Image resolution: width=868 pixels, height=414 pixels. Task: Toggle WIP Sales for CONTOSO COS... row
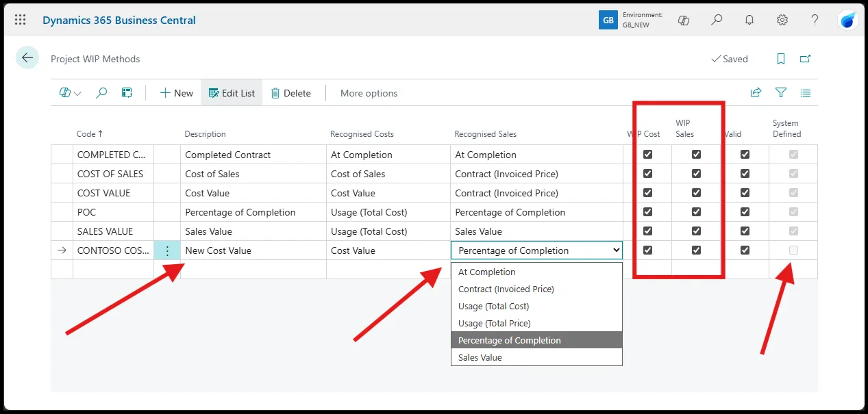tap(696, 250)
